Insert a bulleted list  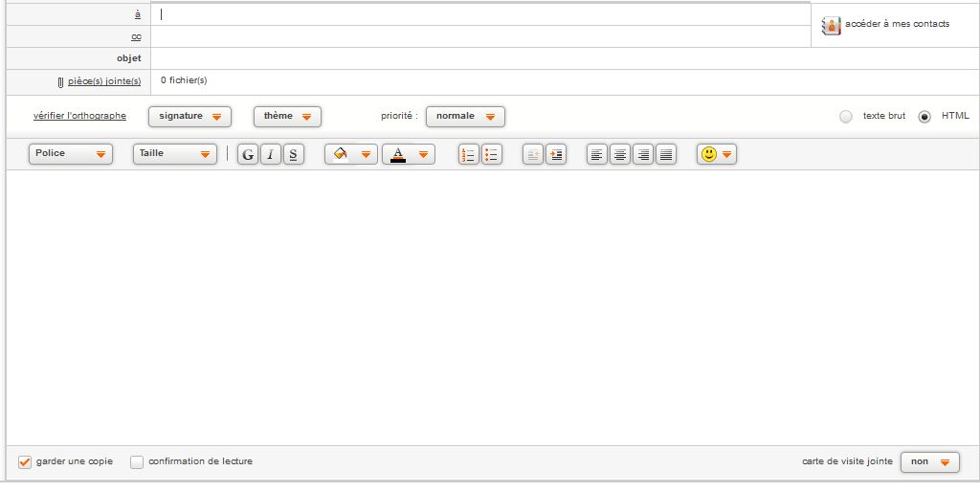point(492,154)
